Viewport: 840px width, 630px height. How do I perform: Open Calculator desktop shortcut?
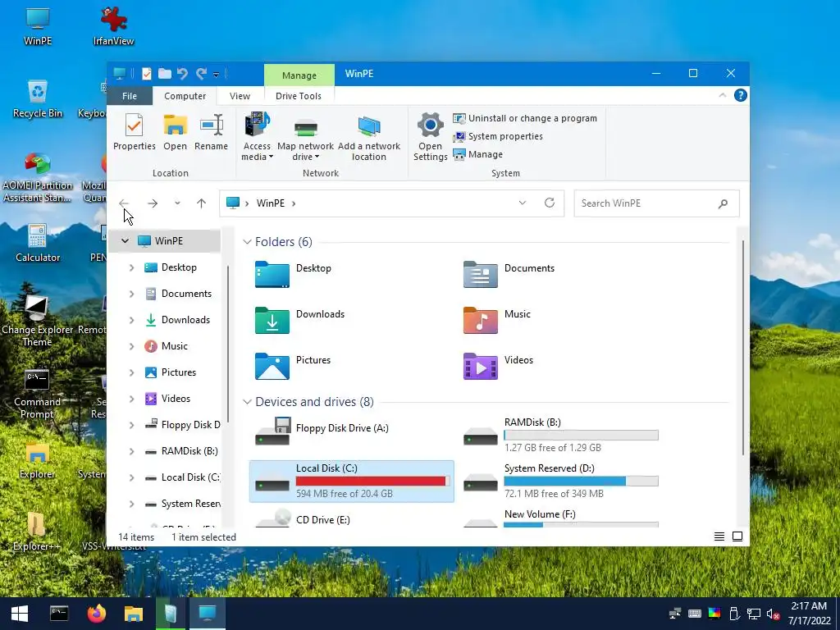point(38,243)
